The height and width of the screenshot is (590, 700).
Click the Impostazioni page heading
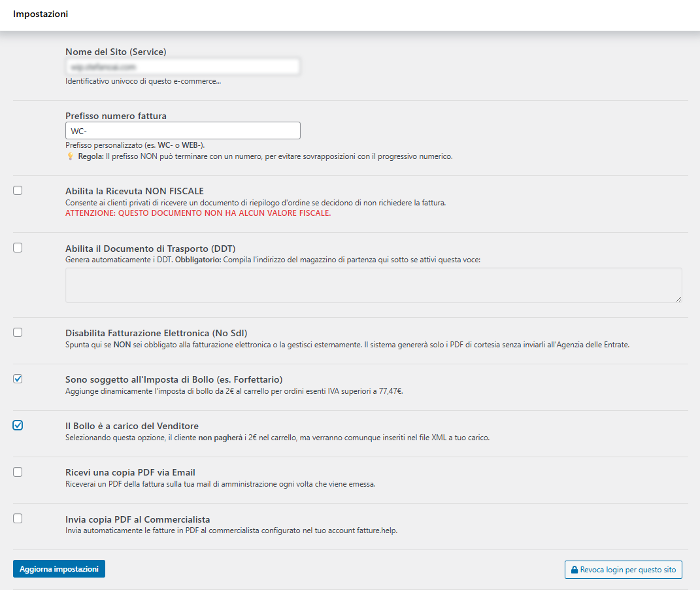click(41, 14)
